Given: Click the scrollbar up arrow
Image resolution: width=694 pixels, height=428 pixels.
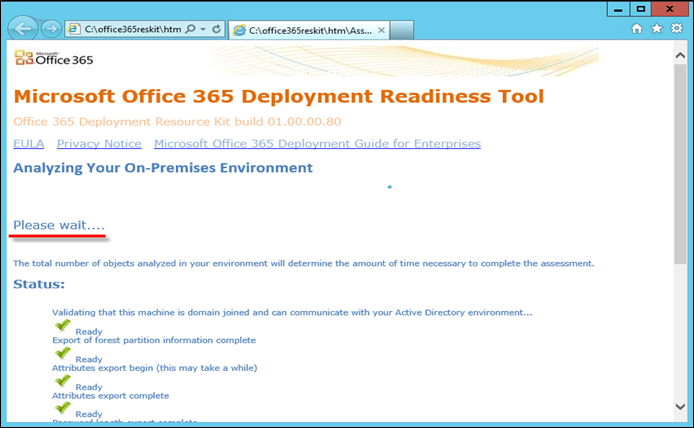Looking at the screenshot, I should pos(680,56).
